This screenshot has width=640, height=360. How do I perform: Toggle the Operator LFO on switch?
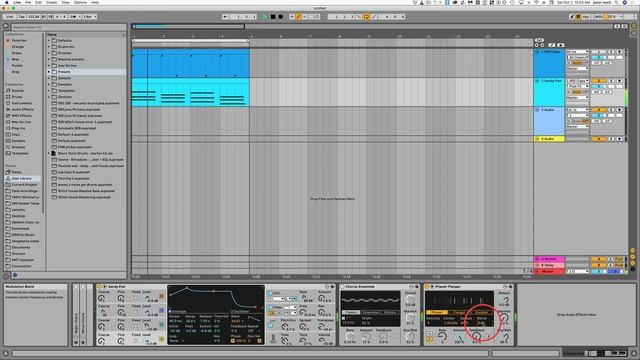pyautogui.click(x=271, y=293)
